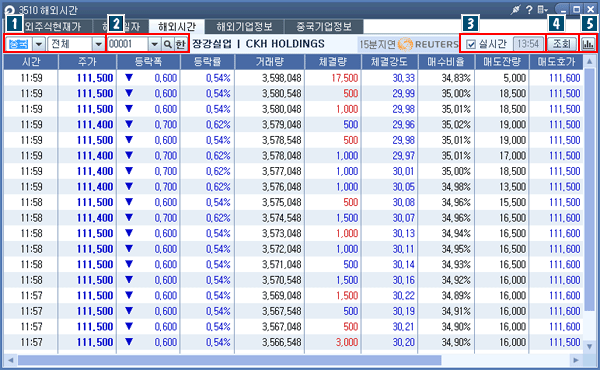Select the 17,000 ask balance cell
Screen dimensions: 600x370
pyautogui.click(x=502, y=156)
